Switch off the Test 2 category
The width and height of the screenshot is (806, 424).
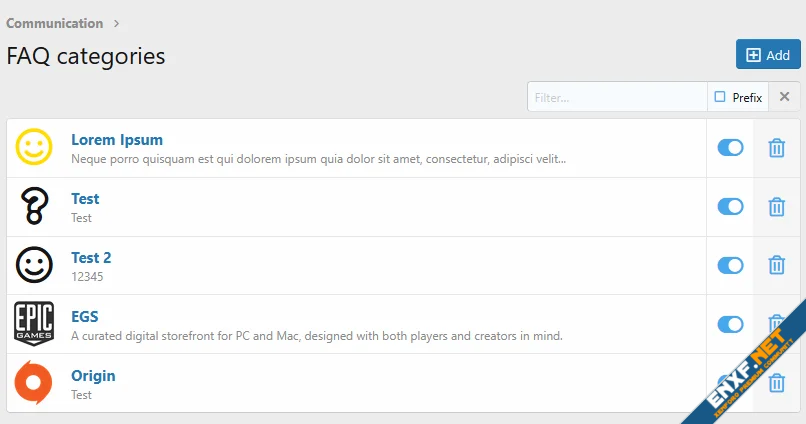[730, 266]
